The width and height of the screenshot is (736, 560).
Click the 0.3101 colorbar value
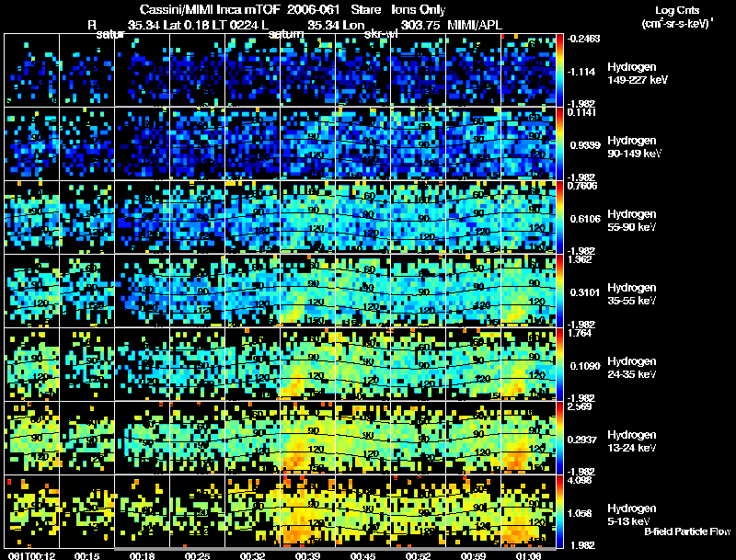pos(585,292)
